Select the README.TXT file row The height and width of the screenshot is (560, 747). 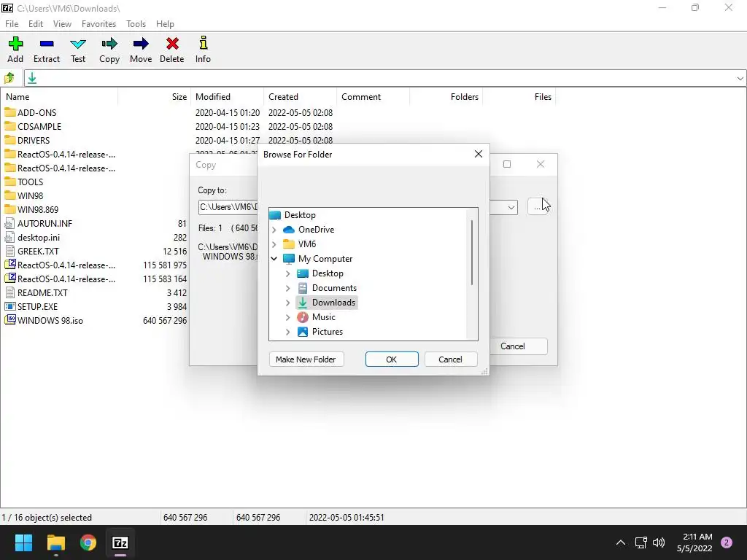tap(96, 293)
